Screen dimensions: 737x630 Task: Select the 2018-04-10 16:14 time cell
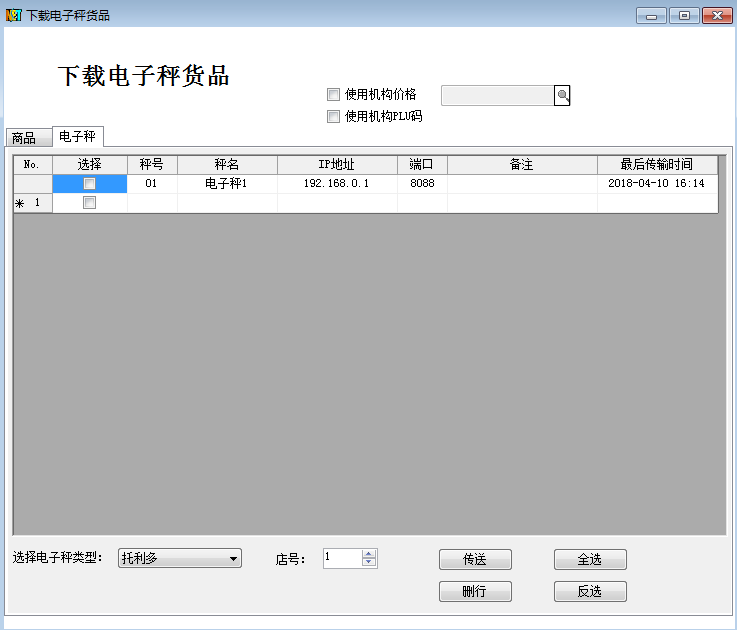point(657,183)
